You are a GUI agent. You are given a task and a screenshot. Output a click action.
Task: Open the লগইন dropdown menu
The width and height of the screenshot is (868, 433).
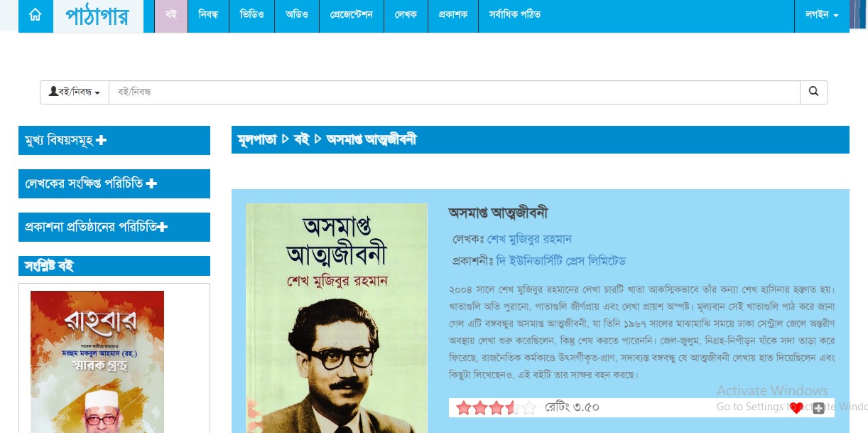pyautogui.click(x=822, y=15)
